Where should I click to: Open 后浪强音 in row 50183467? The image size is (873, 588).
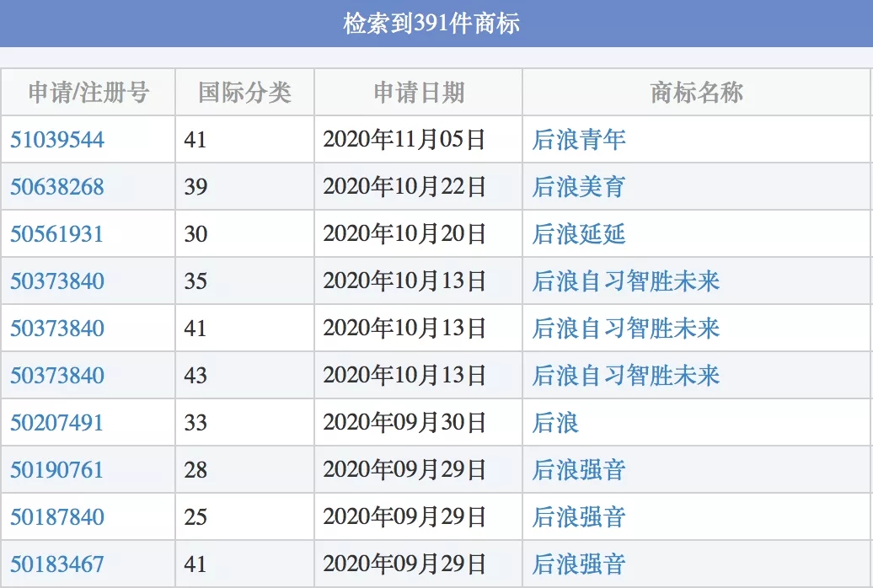tap(578, 564)
